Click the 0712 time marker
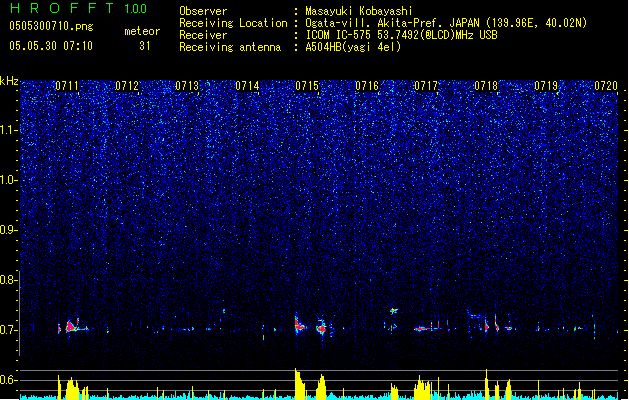The height and width of the screenshot is (400, 629). (127, 86)
